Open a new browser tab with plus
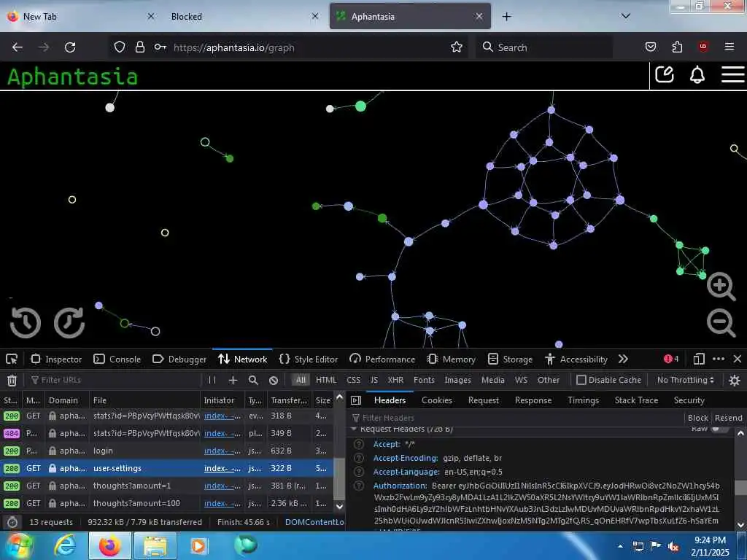747x560 pixels. coord(506,16)
